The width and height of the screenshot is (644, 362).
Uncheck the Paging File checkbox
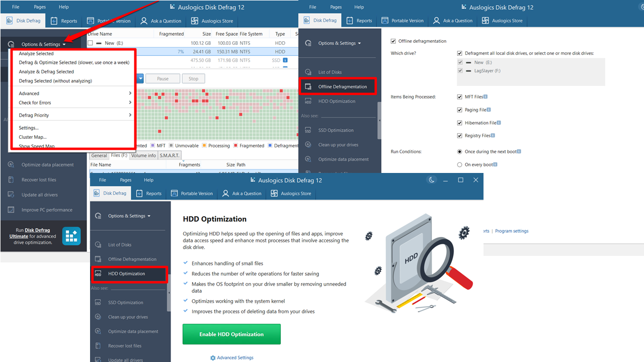point(460,110)
